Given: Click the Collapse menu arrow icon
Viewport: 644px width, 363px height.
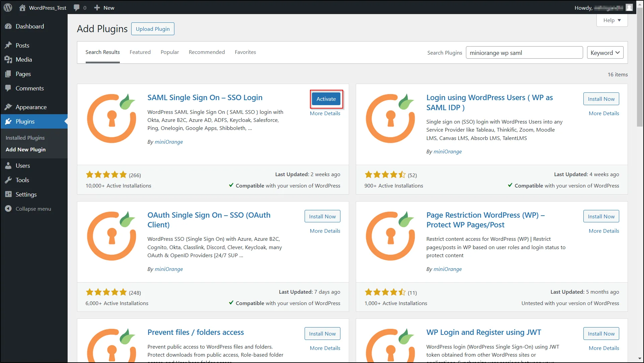Looking at the screenshot, I should click(8, 209).
